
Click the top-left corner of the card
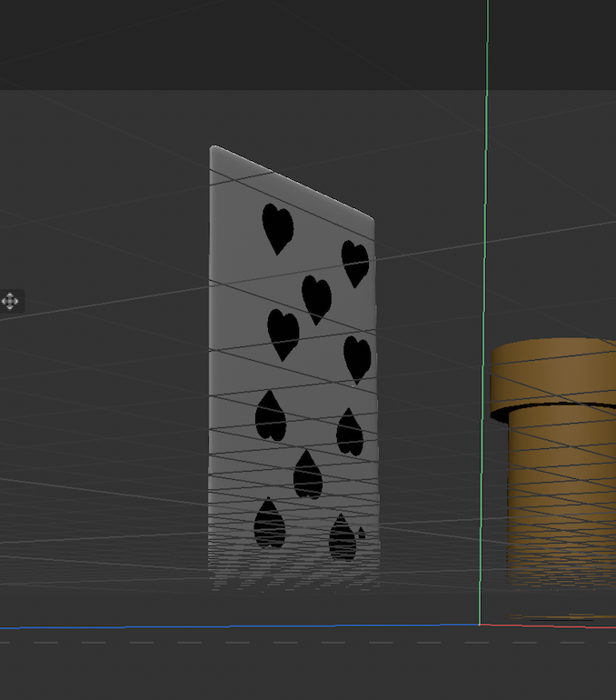point(213,148)
